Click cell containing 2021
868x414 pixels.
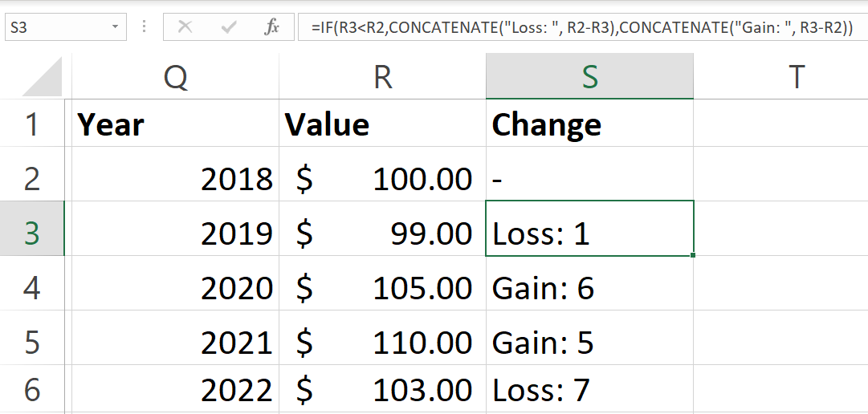[176, 337]
